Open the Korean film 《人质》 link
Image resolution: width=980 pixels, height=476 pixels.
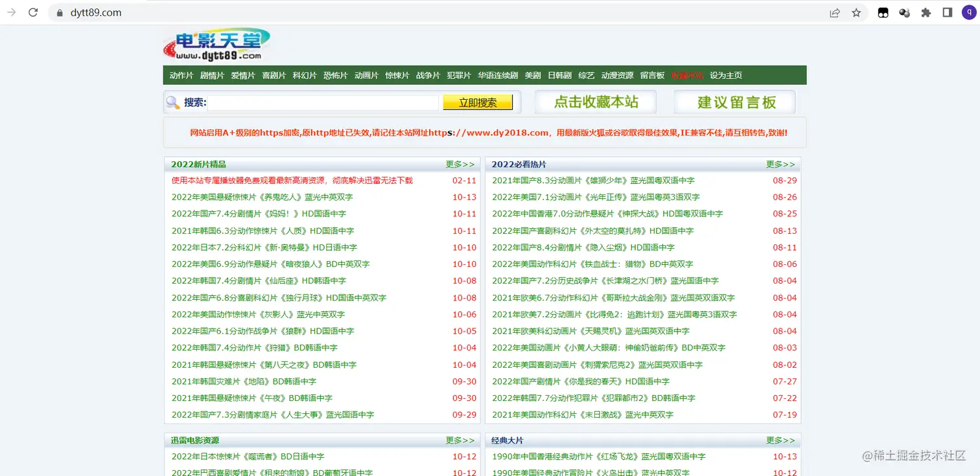click(262, 231)
